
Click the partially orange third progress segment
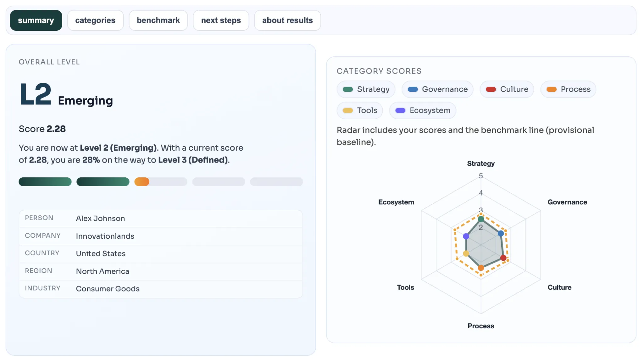coord(161,182)
